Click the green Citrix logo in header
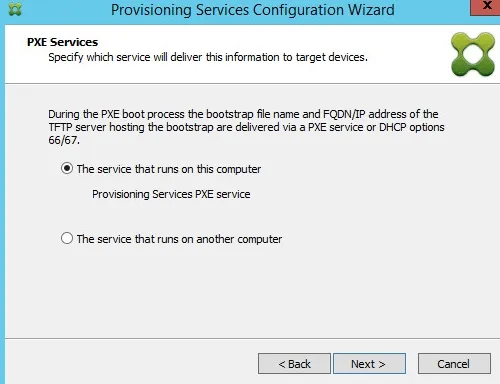The height and width of the screenshot is (384, 500). (473, 54)
